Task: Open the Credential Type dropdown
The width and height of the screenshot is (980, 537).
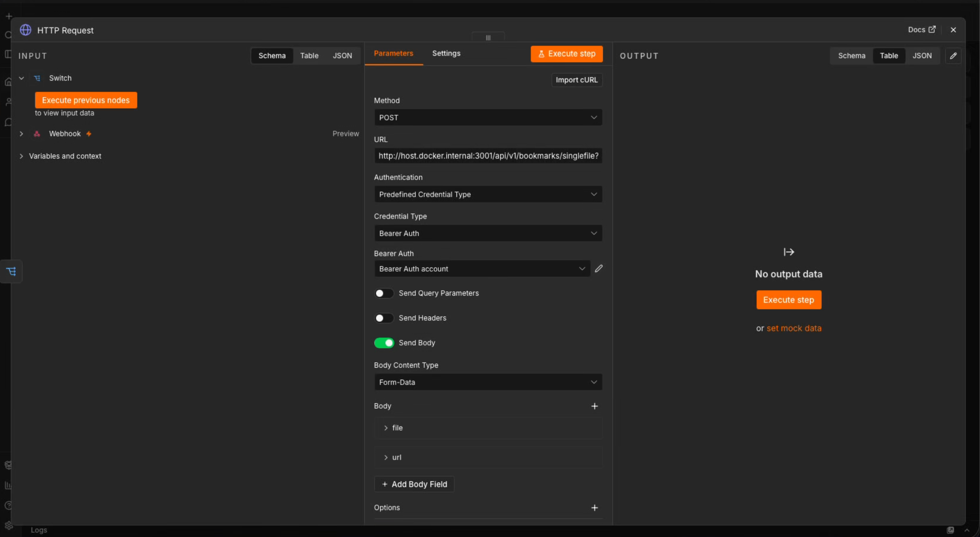Action: (x=488, y=233)
